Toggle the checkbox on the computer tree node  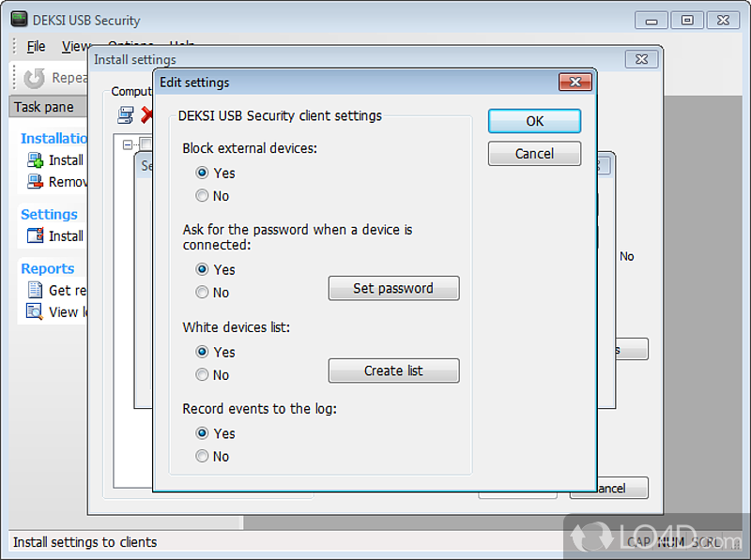coord(146,144)
